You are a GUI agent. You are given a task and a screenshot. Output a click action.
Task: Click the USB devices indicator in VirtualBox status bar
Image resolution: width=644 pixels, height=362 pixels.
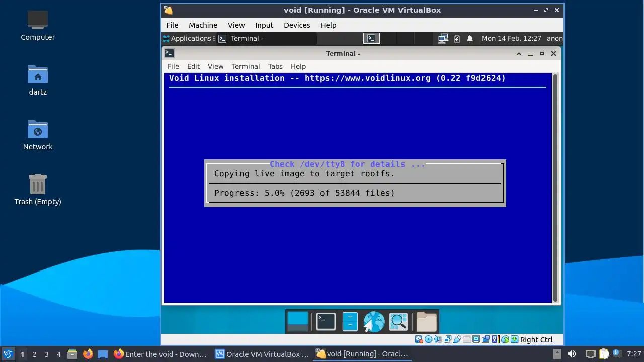pos(457,340)
